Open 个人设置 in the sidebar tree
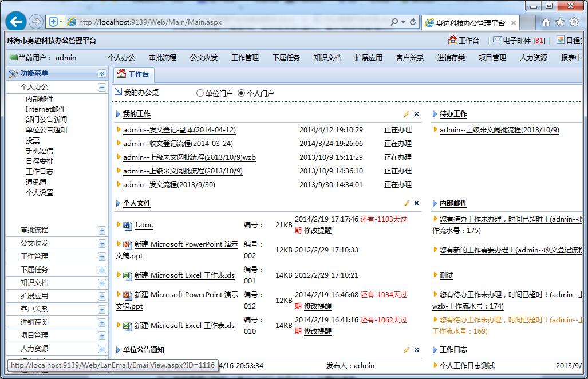The height and width of the screenshot is (379, 588). 40,193
